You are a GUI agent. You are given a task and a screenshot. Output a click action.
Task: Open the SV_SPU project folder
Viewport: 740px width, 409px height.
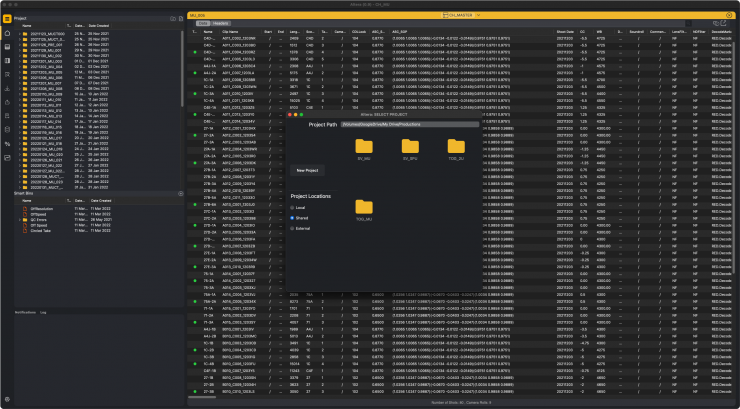[x=409, y=148]
